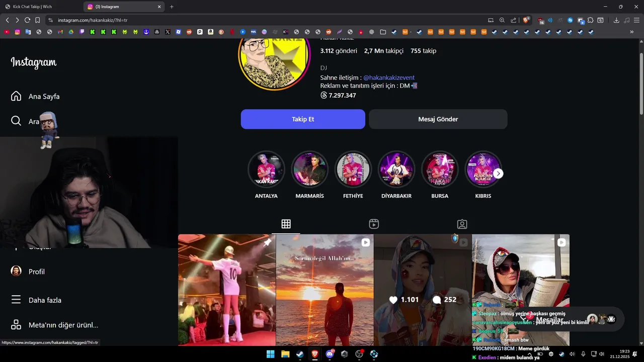This screenshot has width=644, height=362.
Task: Open the extensions puzzle icon
Action: click(x=591, y=20)
